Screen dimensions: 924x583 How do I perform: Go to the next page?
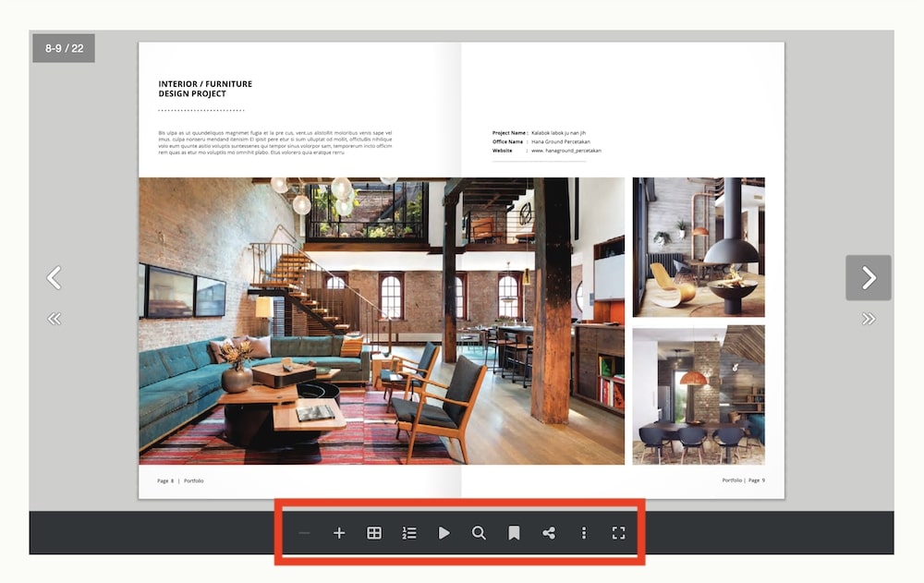point(868,277)
